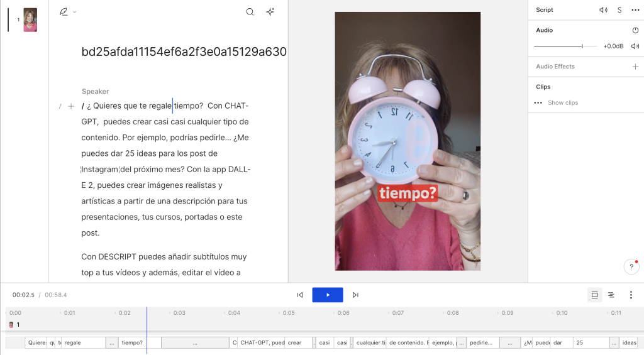Select the ejemplo, word clip

pyautogui.click(x=443, y=342)
